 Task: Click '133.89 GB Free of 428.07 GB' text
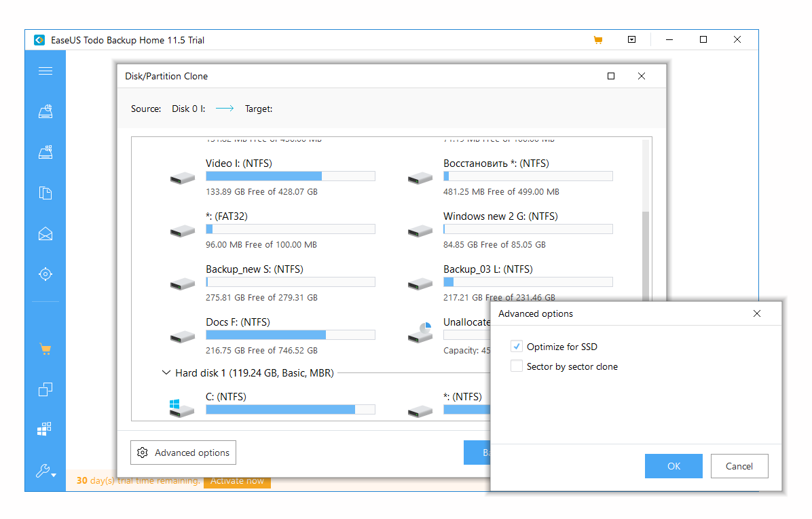point(261,192)
